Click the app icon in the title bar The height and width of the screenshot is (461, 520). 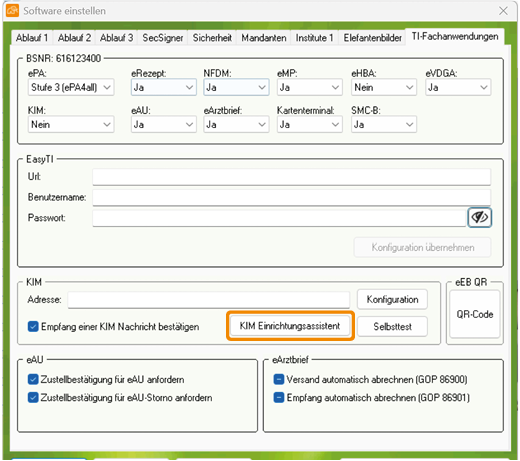tap(12, 10)
